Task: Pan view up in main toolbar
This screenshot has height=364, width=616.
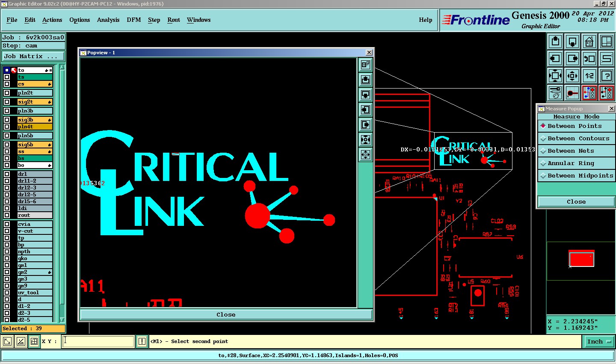Action: 555,41
